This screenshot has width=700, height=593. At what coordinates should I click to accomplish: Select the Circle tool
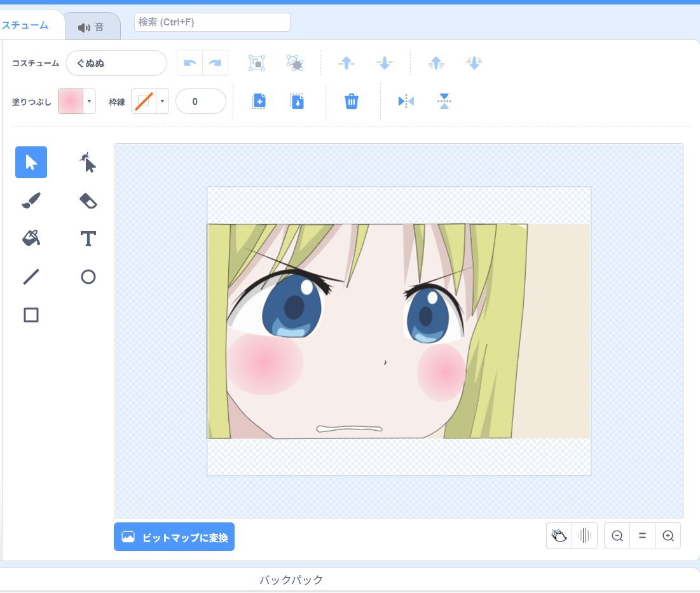[x=88, y=277]
